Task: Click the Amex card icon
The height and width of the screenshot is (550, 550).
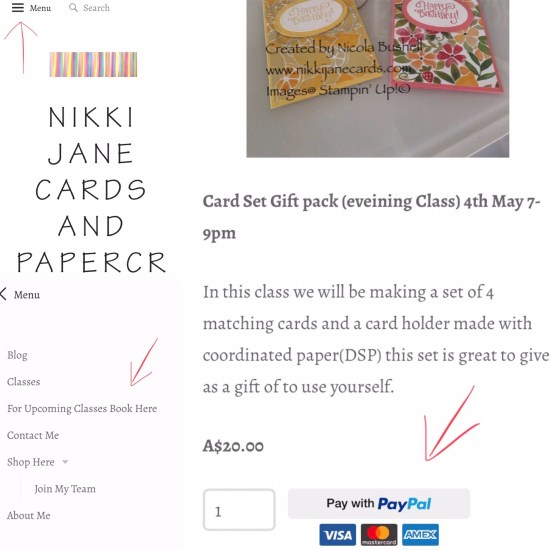Action: point(420,535)
